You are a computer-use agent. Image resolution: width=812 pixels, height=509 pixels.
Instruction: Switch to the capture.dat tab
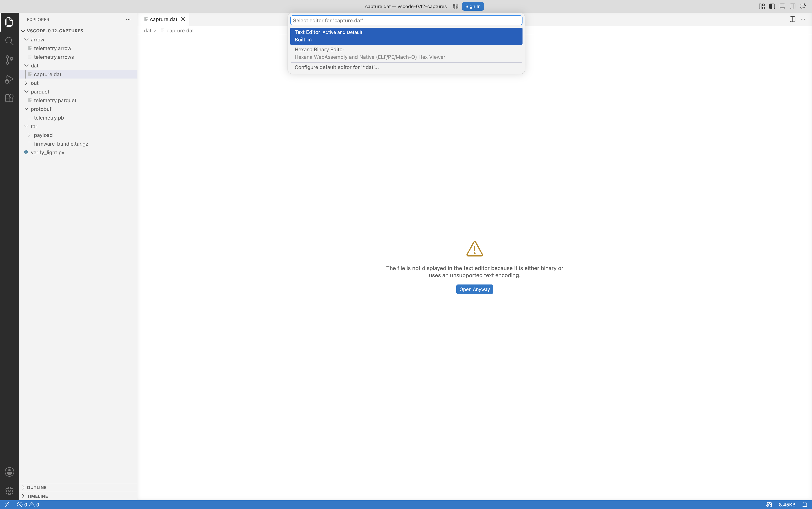[164, 19]
